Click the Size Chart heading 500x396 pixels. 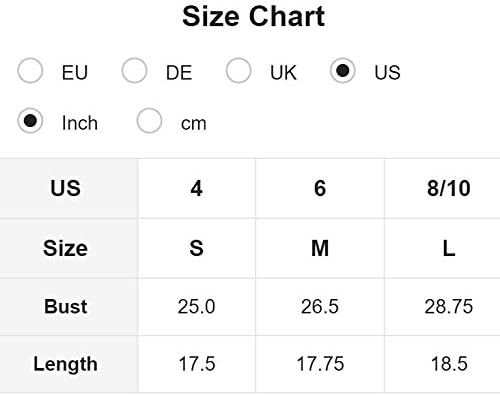(x=254, y=16)
